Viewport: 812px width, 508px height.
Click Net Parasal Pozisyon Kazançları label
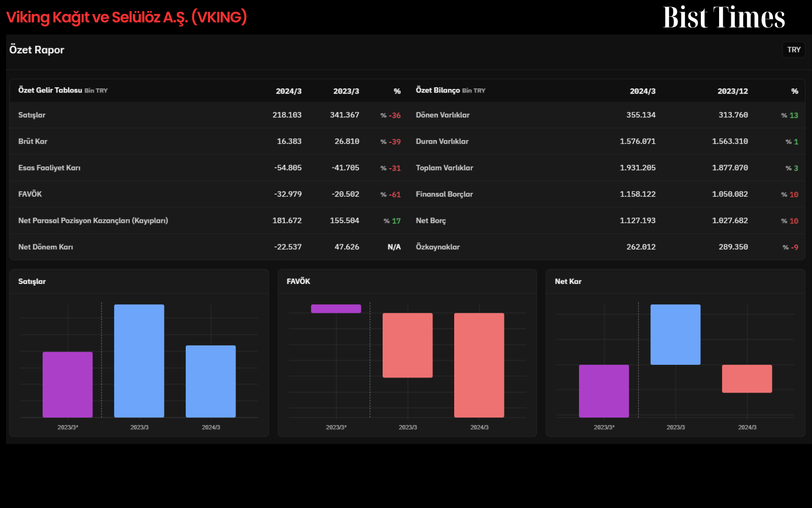pyautogui.click(x=93, y=220)
